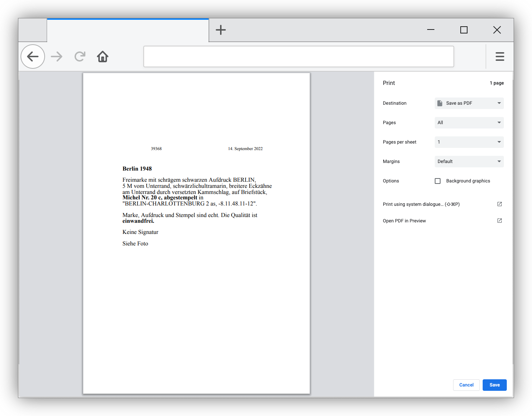Click Print using system dialogue link
This screenshot has height=416, width=532.
(x=421, y=204)
